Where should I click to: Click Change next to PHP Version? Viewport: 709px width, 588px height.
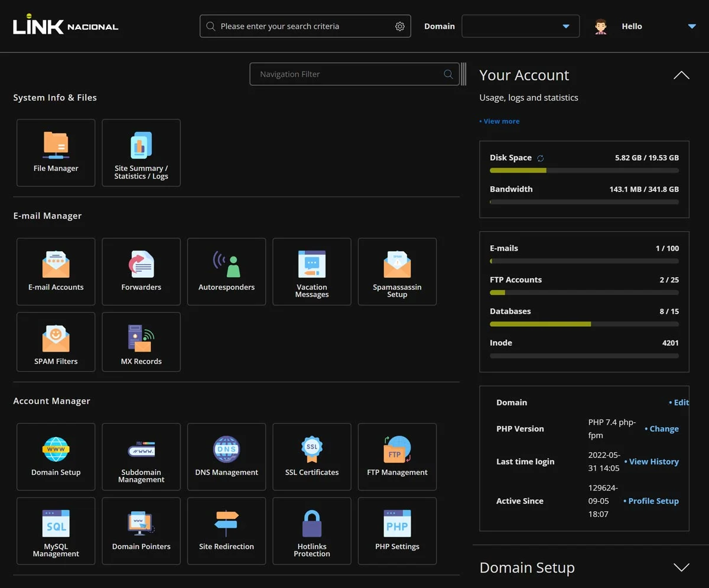tap(663, 429)
